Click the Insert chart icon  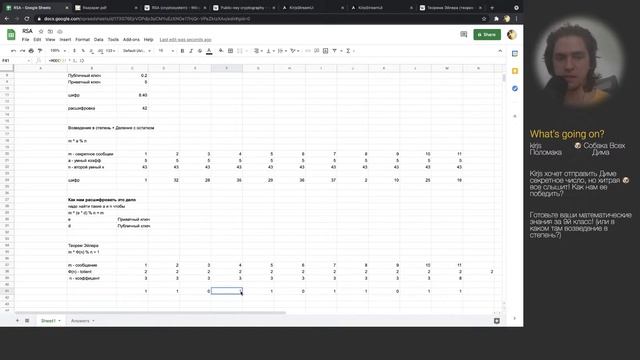coord(325,51)
